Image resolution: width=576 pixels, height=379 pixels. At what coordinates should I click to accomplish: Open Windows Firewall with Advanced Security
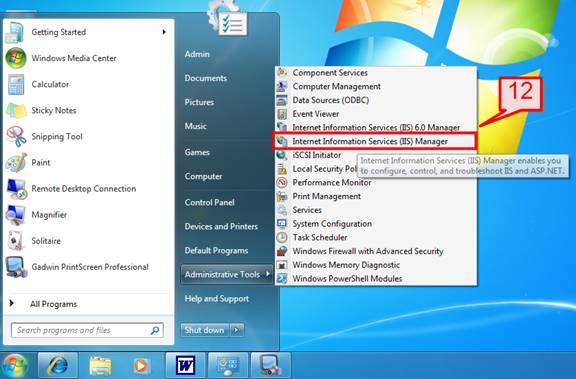pos(368,251)
